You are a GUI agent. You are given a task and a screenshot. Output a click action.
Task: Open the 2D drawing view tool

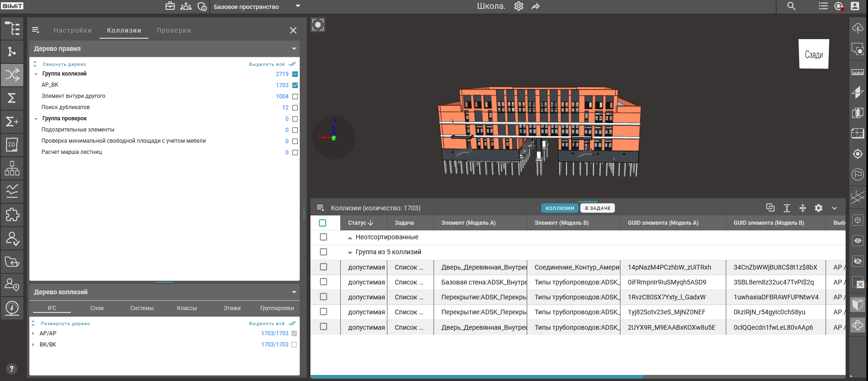coord(12,145)
